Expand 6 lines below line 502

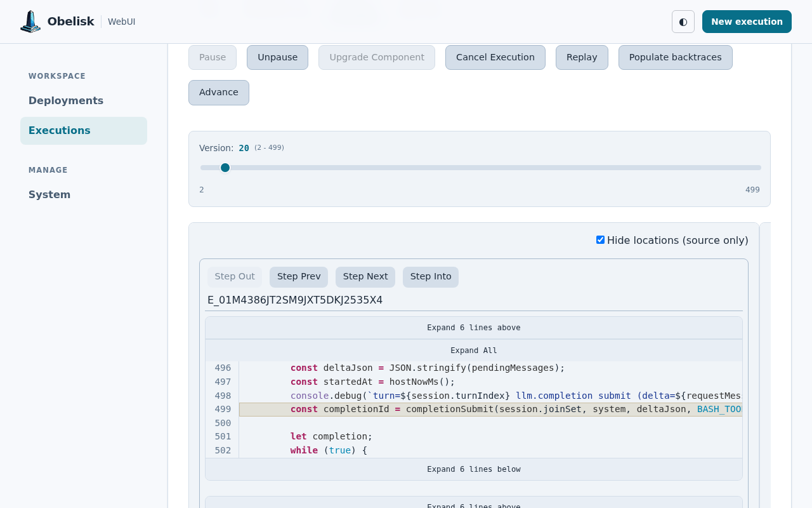pos(474,469)
